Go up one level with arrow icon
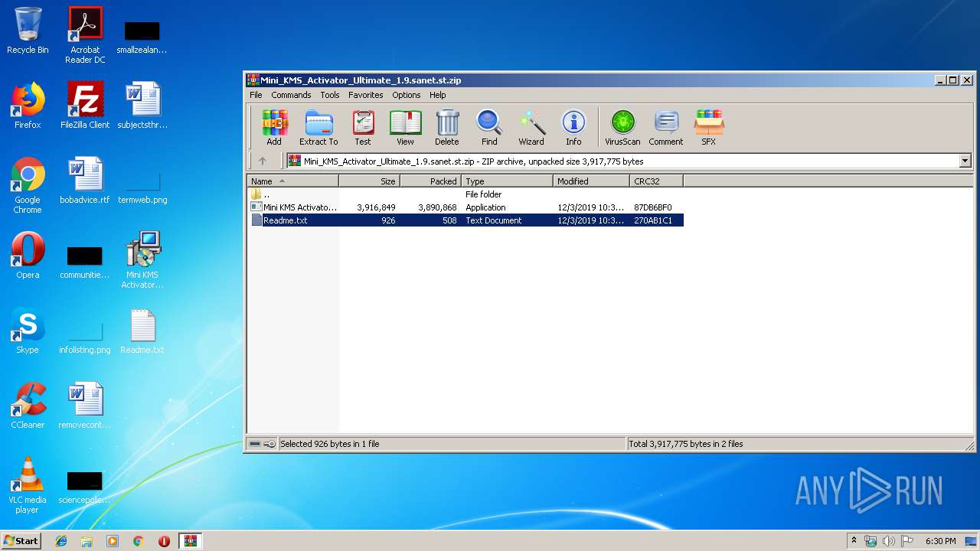This screenshot has width=980, height=551. coord(263,161)
